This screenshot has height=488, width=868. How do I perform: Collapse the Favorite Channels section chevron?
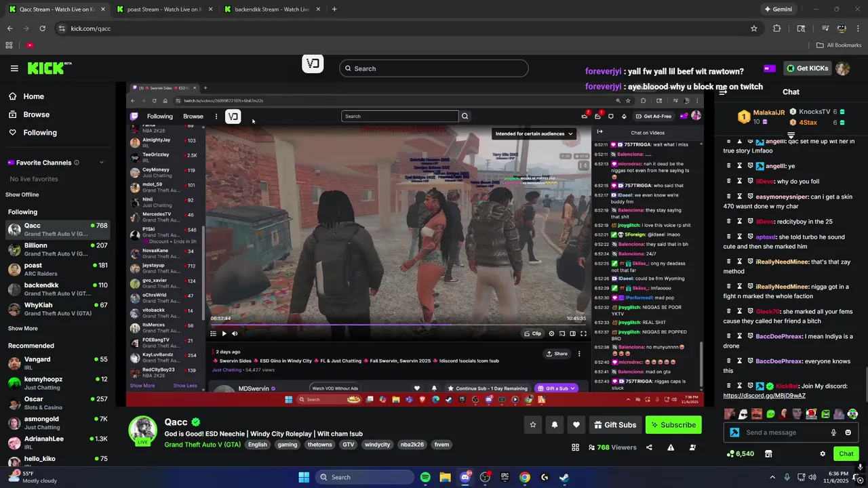102,163
